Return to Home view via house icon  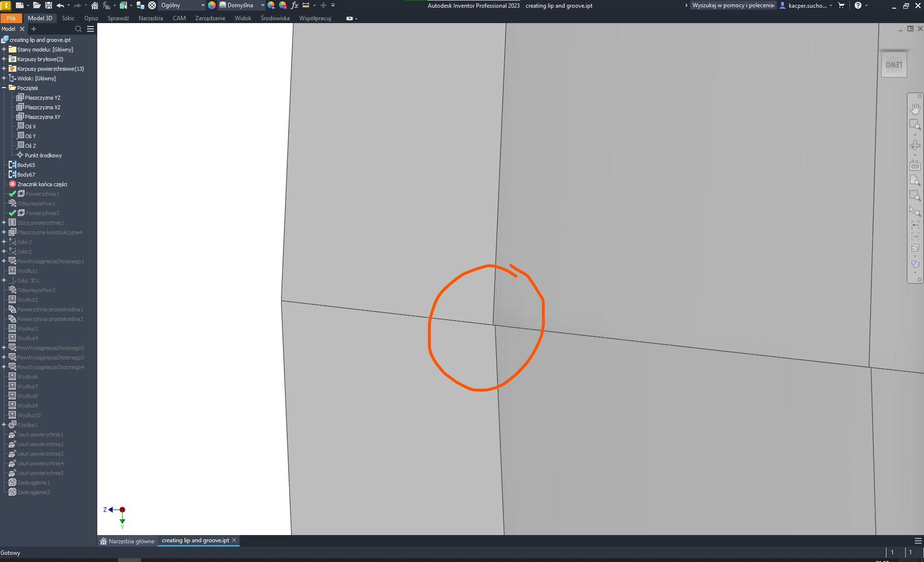point(94,5)
